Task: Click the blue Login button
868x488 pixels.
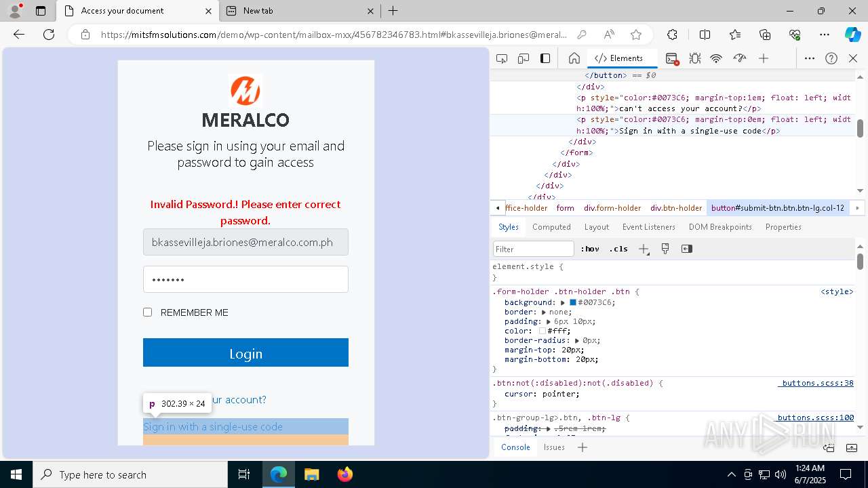Action: click(245, 352)
